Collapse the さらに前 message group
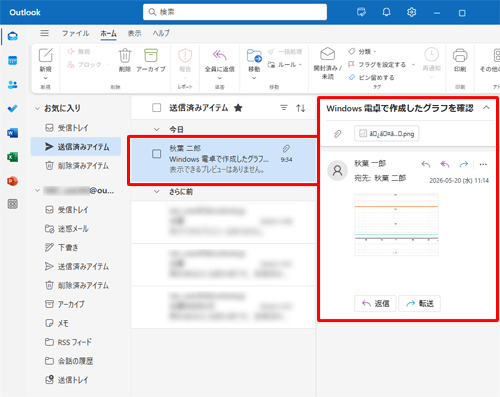500x397 pixels. [156, 192]
